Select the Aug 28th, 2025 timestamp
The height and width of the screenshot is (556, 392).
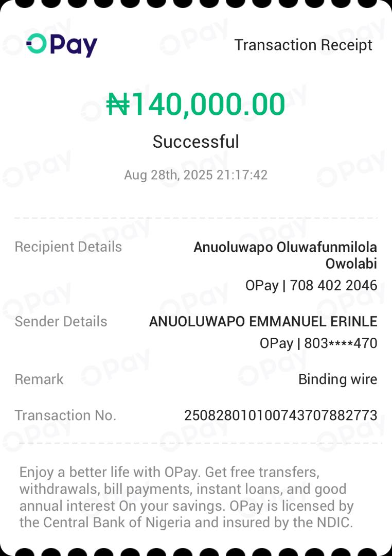point(195,175)
